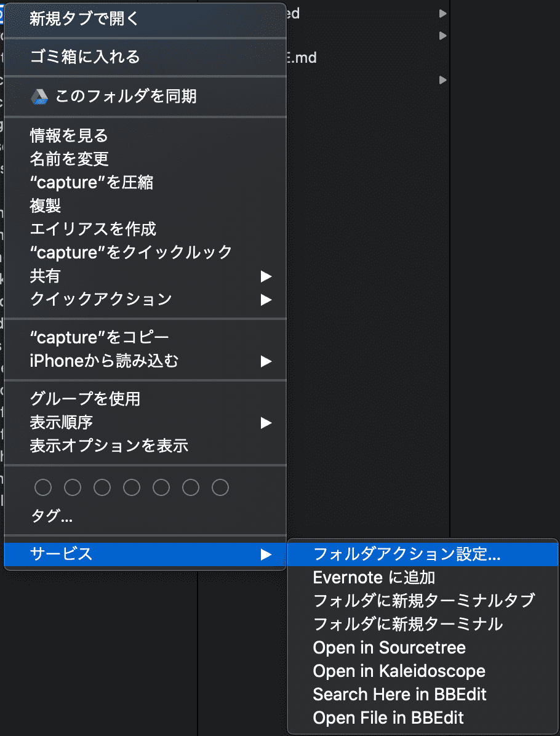Expand the 表示順序 submenu arrow

tap(266, 423)
